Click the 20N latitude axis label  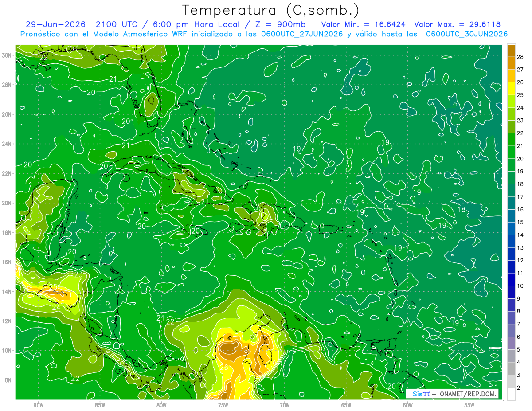7,203
